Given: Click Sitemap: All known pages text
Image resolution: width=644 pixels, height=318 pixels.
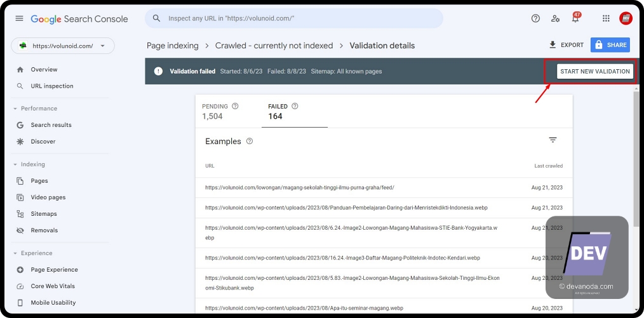Looking at the screenshot, I should [346, 71].
